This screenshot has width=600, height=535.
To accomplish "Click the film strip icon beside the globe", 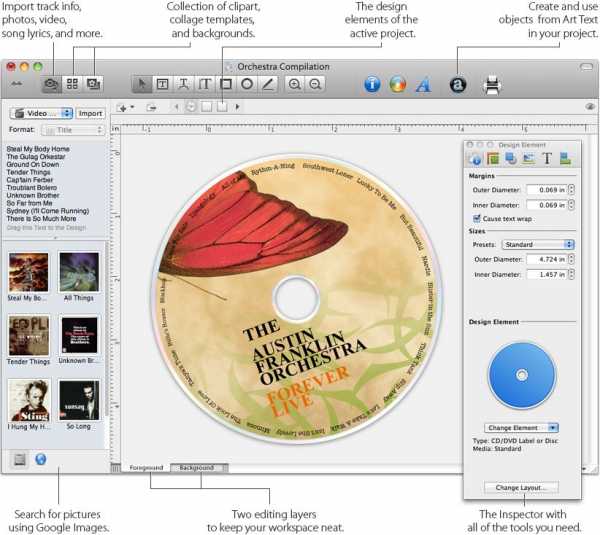I will pos(20,459).
